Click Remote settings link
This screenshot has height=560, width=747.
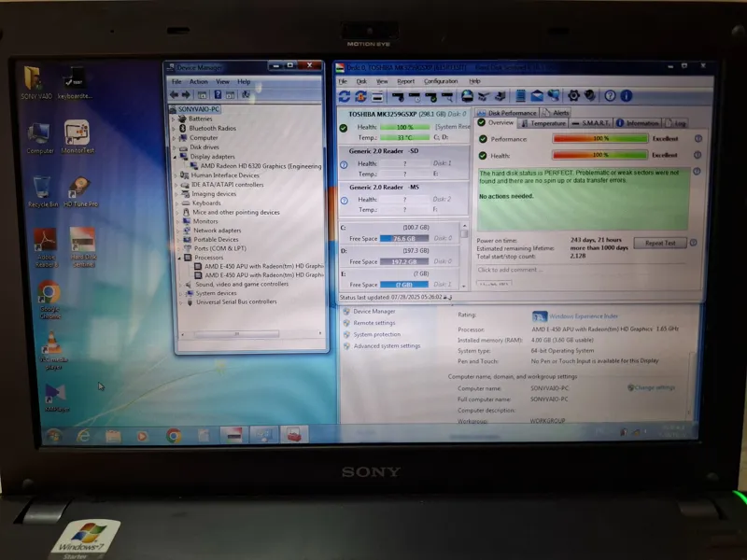click(x=374, y=323)
